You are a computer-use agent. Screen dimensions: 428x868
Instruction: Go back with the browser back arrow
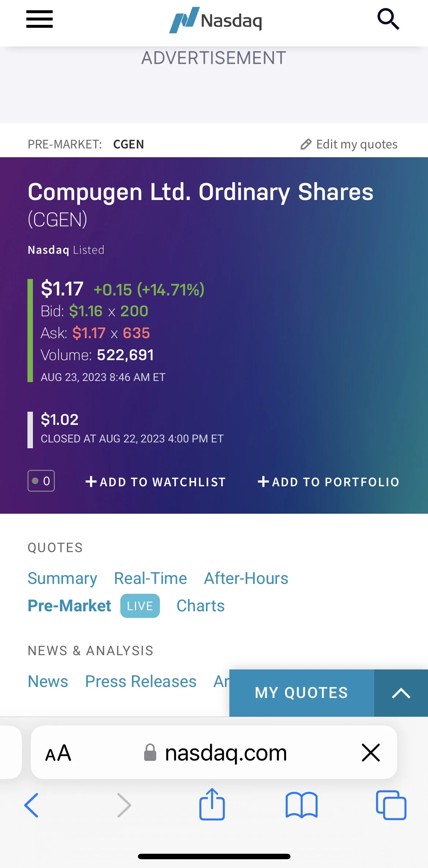coord(31,805)
